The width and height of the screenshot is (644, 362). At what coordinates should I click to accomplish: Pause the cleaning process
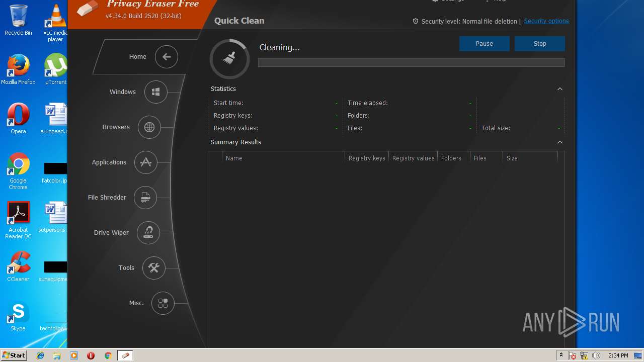[485, 44]
